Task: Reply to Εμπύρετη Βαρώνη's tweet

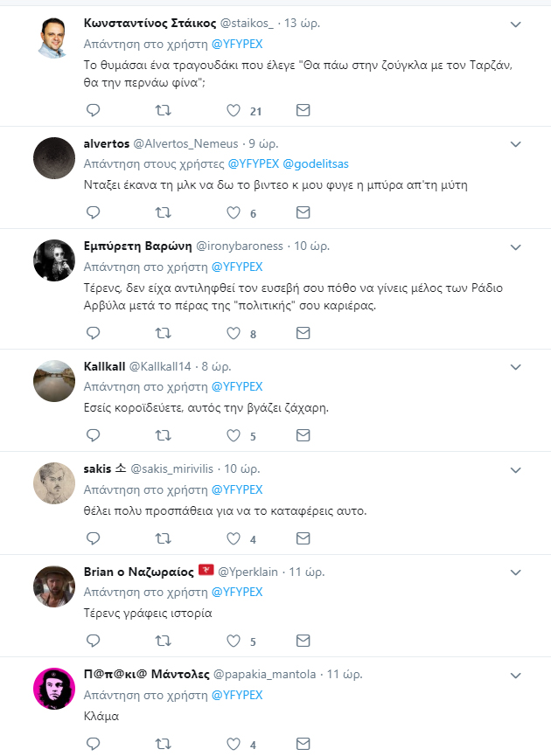Action: [94, 332]
